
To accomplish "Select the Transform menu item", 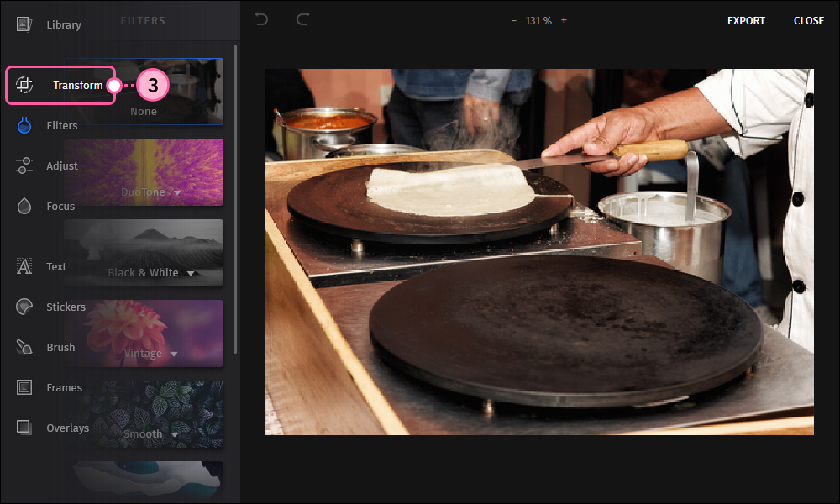I will (77, 85).
